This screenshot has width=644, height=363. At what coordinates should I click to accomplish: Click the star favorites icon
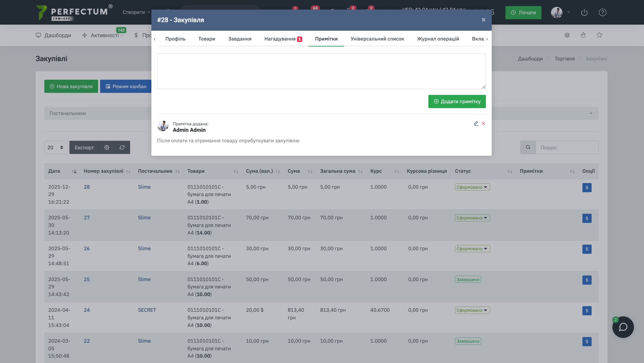[x=599, y=35]
